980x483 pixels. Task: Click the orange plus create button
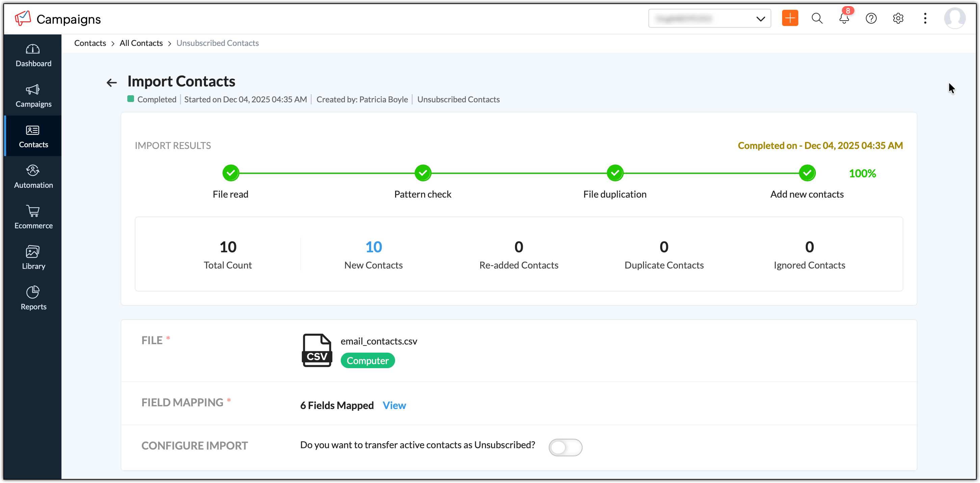click(790, 18)
